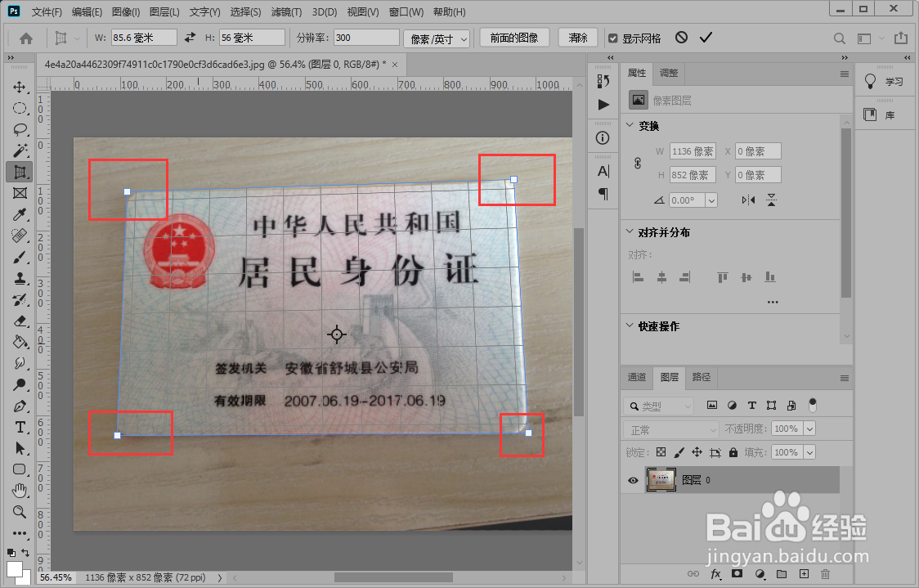The image size is (919, 588).
Task: Toggle layer filtering on/off switch
Action: pos(813,405)
